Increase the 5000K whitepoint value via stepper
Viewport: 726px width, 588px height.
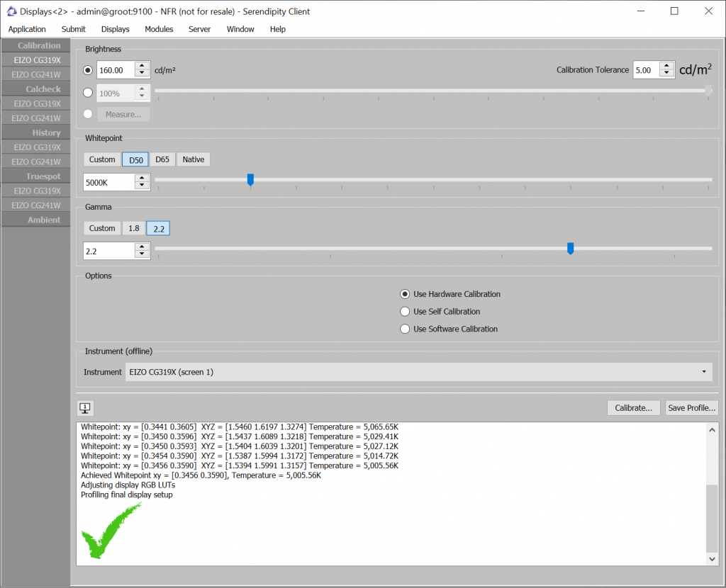coord(141,178)
